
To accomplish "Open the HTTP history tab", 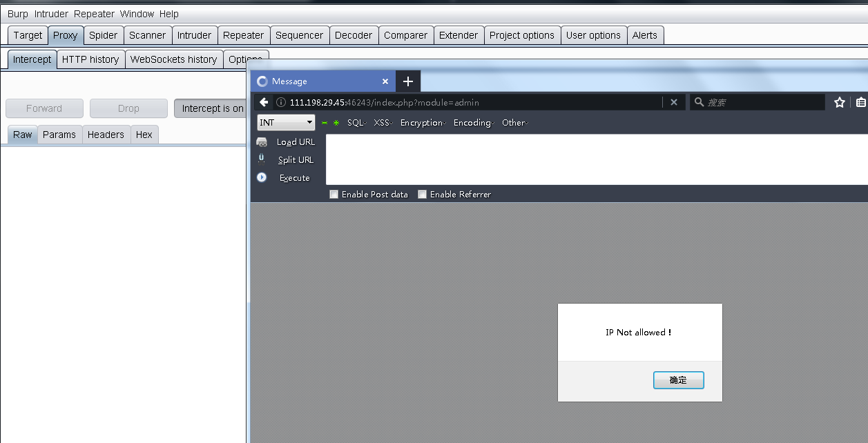I will pyautogui.click(x=90, y=59).
